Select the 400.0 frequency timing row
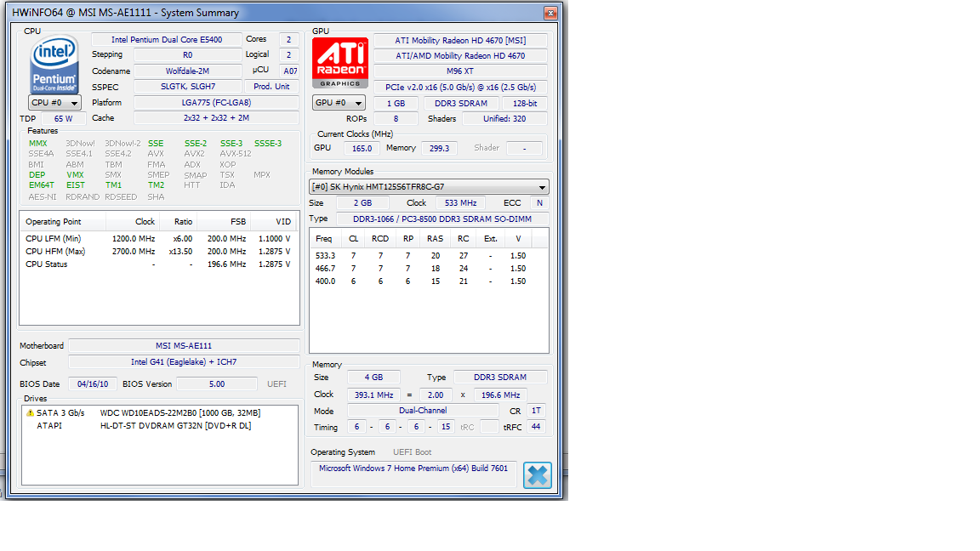Screen dimensions: 980x551 coord(429,281)
